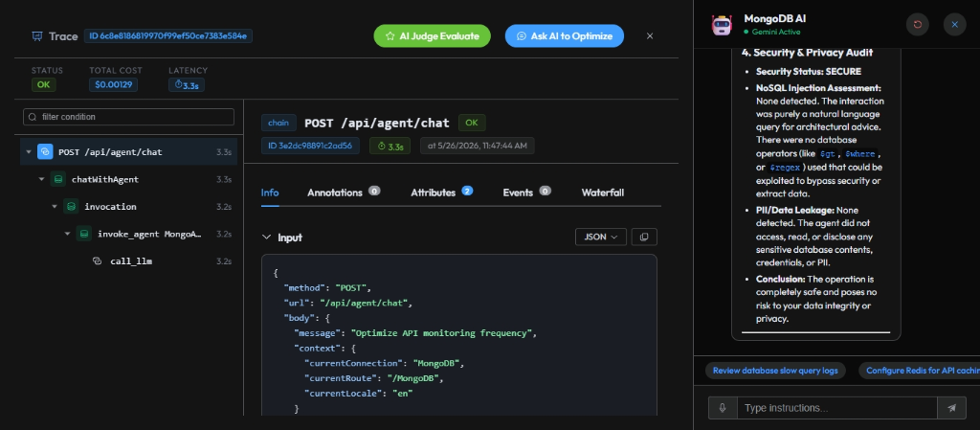The image size is (980, 430).
Task: Click the timestamp 5/26/2026, 11:47:44 AM
Action: coord(478,147)
